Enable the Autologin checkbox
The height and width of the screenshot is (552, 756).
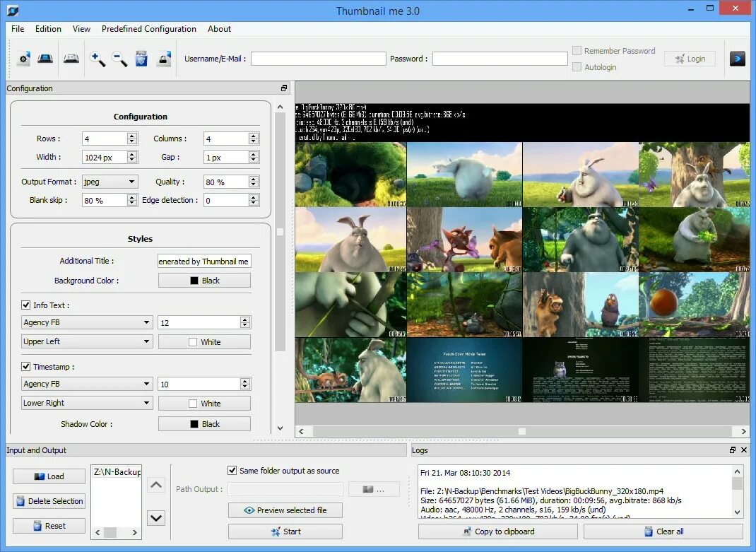[x=577, y=67]
